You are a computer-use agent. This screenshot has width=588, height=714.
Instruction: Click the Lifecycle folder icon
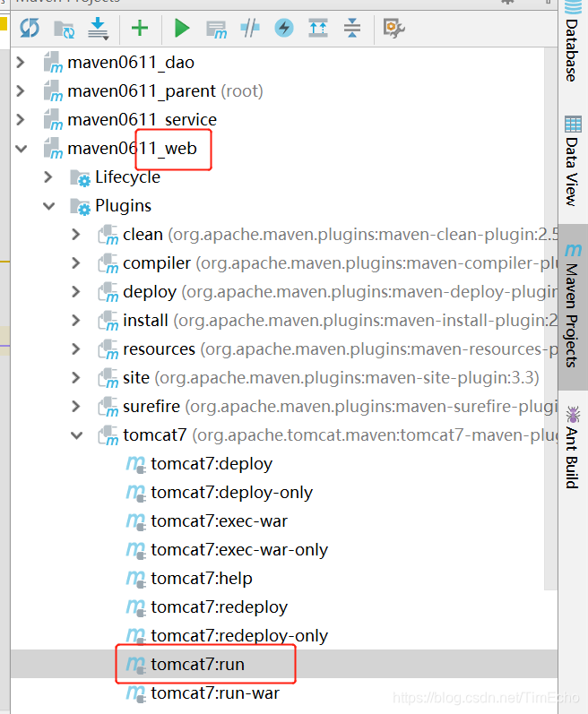click(x=80, y=178)
